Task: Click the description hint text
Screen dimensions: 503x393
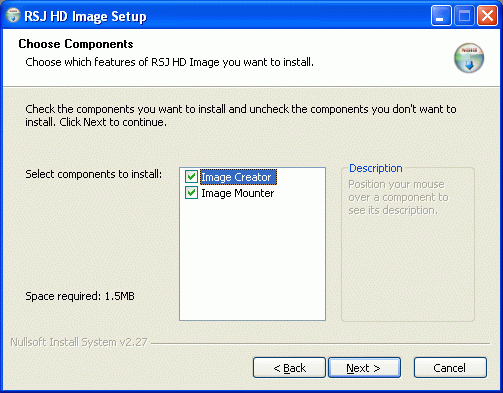Action: click(x=398, y=197)
